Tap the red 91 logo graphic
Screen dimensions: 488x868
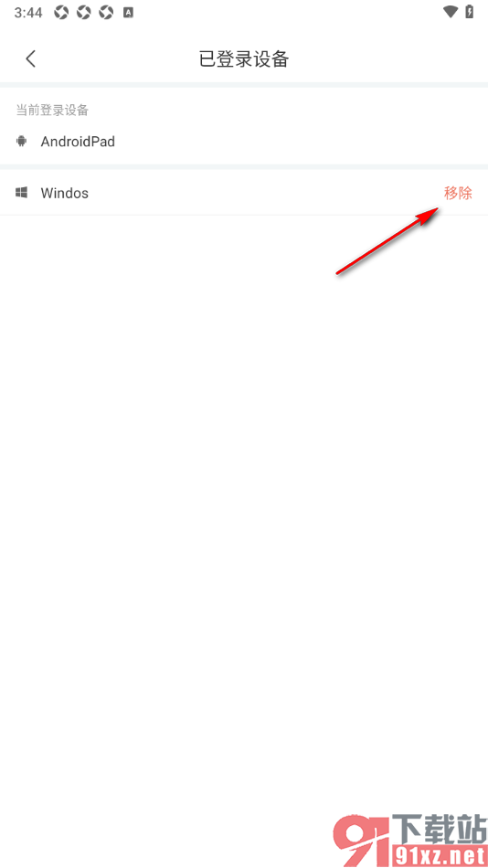[361, 841]
